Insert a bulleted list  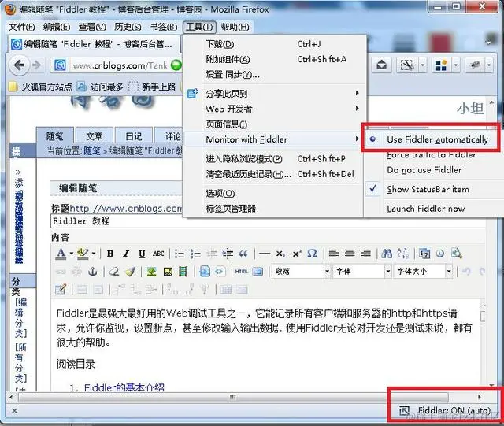pos(180,254)
